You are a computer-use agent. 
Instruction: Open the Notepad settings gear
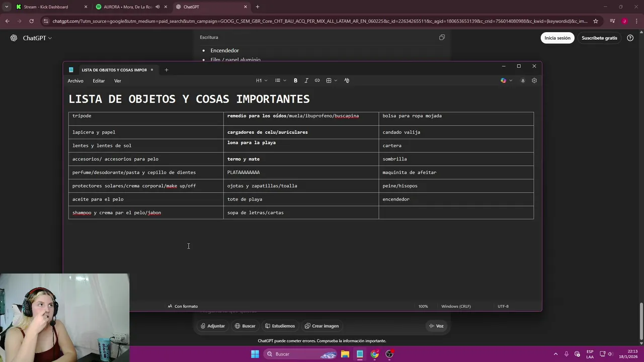(534, 80)
